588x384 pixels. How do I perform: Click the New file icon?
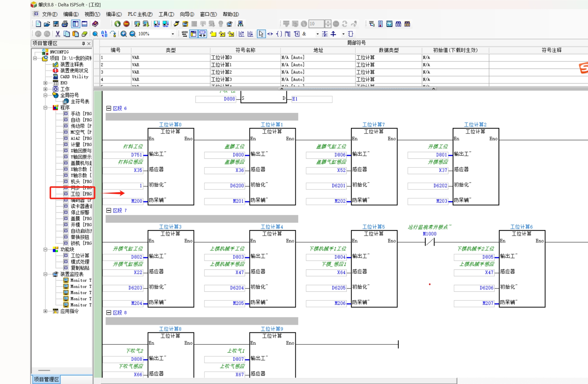tap(38, 24)
